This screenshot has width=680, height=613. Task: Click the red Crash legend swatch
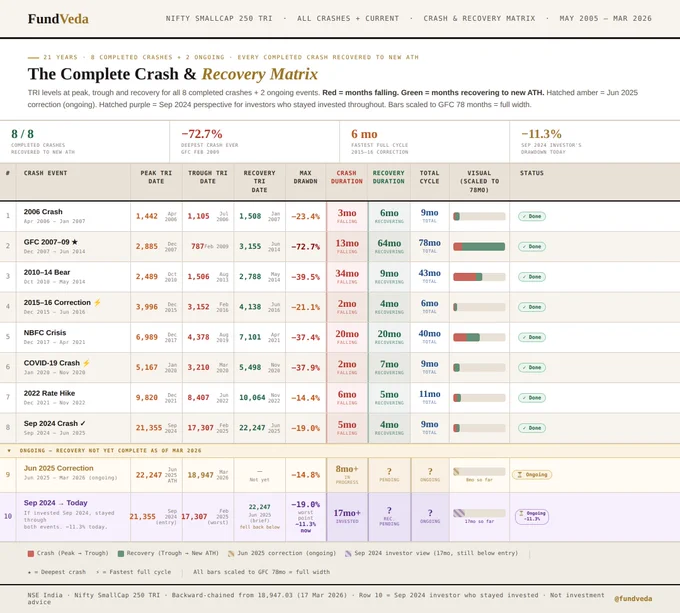click(31, 554)
